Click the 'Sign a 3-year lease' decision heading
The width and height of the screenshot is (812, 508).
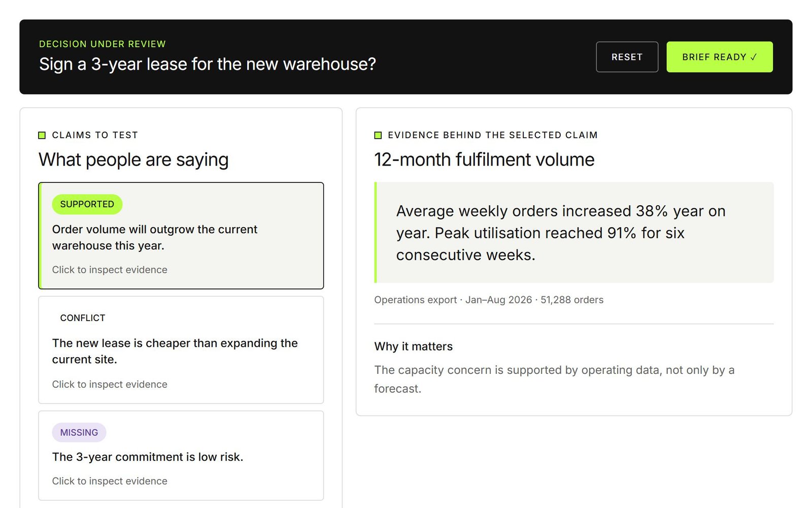[208, 64]
